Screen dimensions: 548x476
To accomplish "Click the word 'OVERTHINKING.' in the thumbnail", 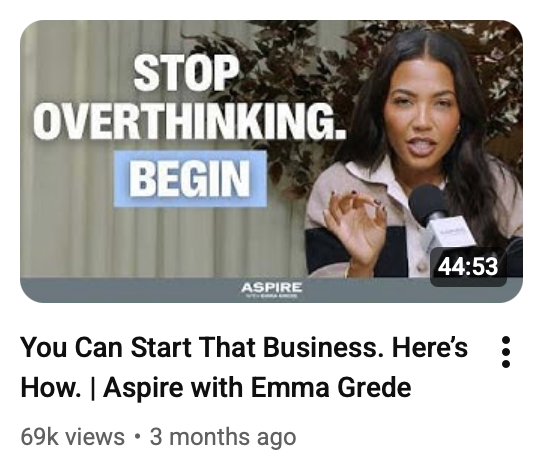I will (x=189, y=121).
